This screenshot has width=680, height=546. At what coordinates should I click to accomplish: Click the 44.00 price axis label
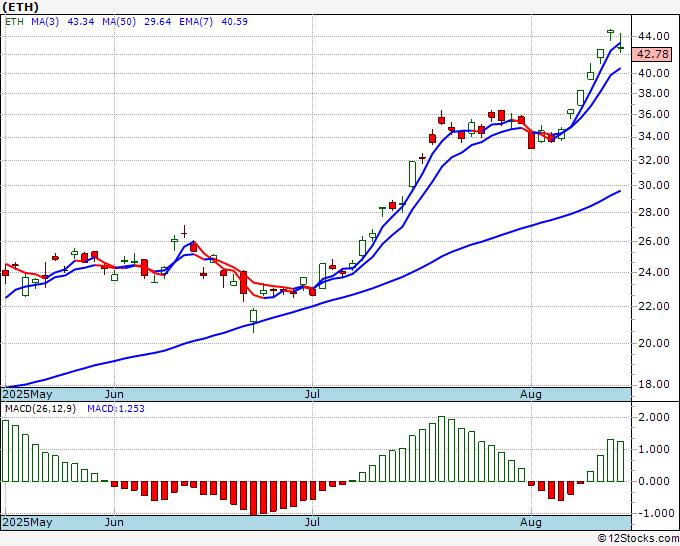(654, 36)
